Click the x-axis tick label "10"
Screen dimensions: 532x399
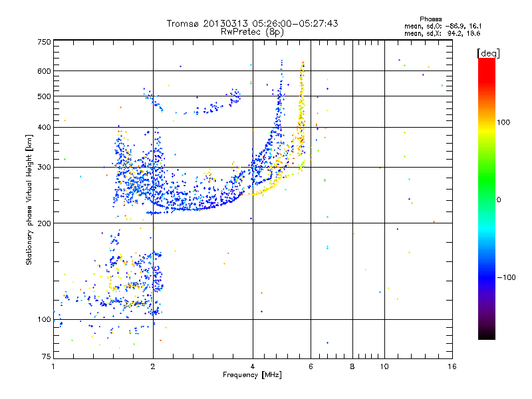tap(384, 366)
